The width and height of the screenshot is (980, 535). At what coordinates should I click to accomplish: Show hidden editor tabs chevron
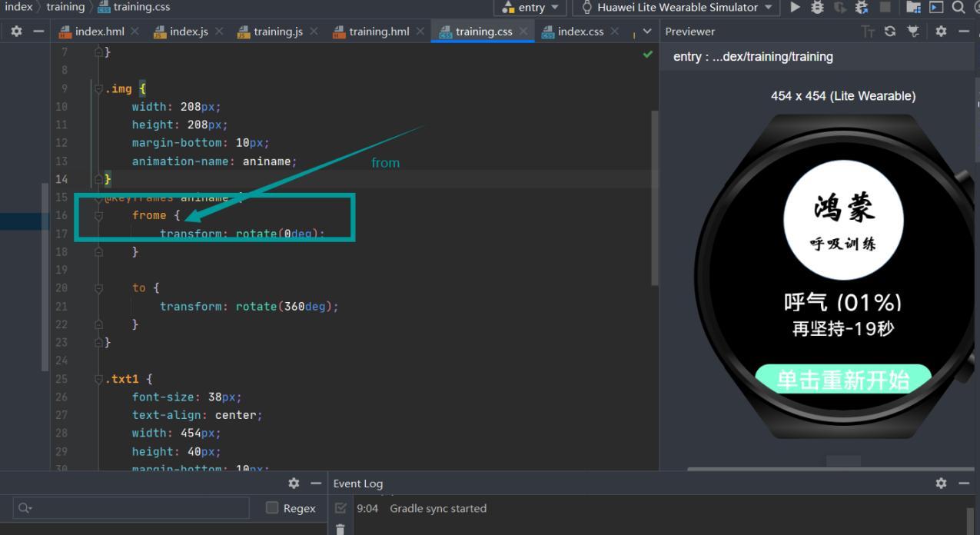tap(646, 32)
